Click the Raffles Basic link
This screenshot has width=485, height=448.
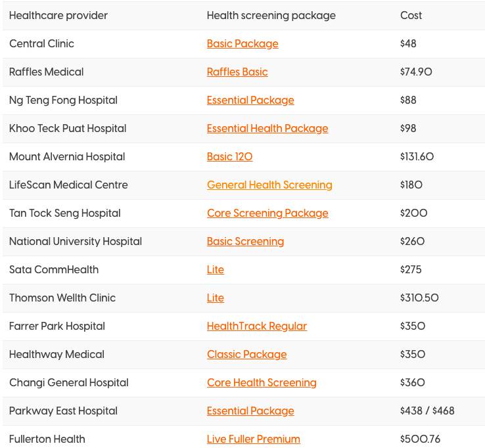click(237, 72)
